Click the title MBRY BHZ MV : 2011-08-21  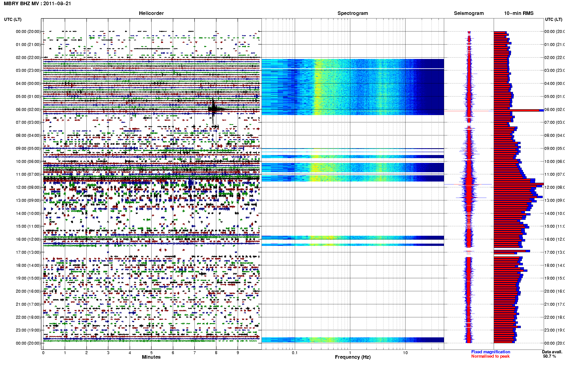point(37,4)
